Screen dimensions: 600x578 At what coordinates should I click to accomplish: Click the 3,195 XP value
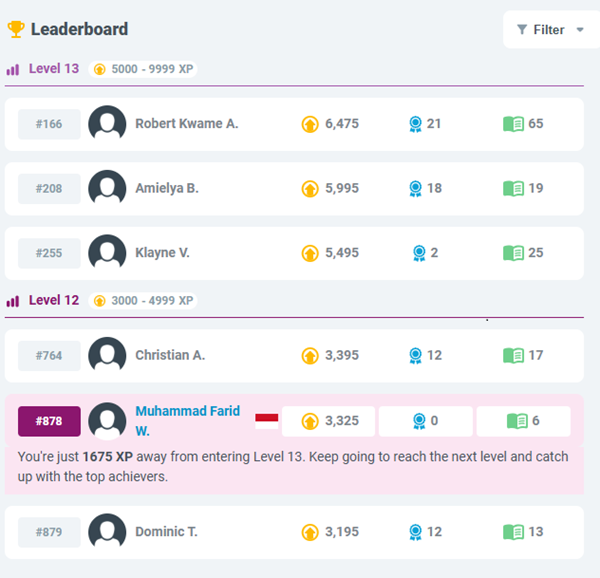pos(342,532)
